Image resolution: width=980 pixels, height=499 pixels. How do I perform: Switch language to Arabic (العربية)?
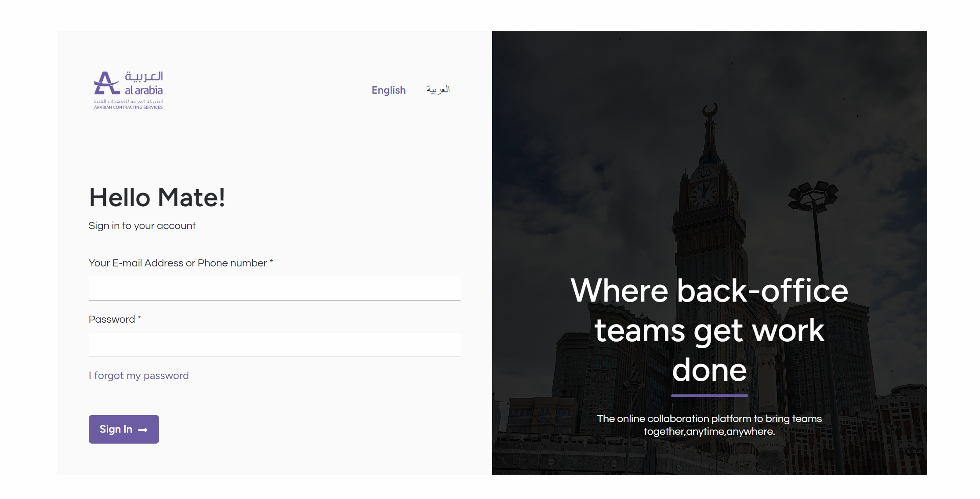438,90
